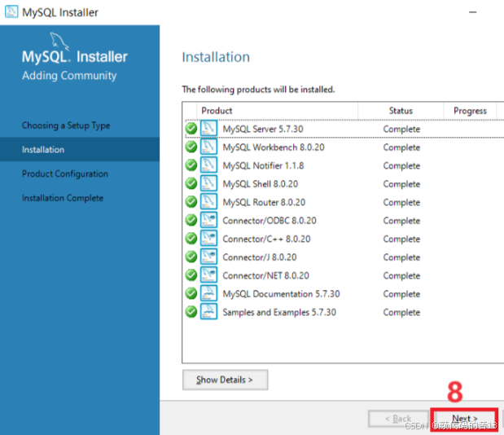The image size is (504, 435).
Task: Click the Adding Community subtitle
Action: pos(69,76)
